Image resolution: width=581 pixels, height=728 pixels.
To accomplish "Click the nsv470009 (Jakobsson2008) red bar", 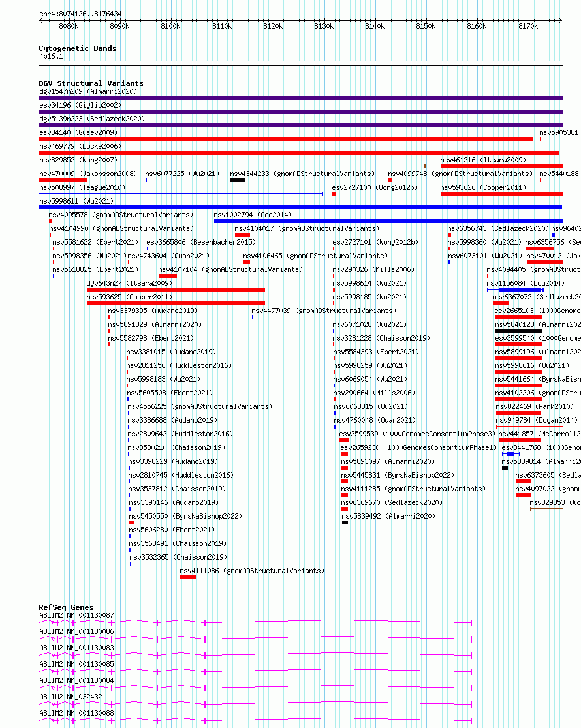I will (63, 180).
